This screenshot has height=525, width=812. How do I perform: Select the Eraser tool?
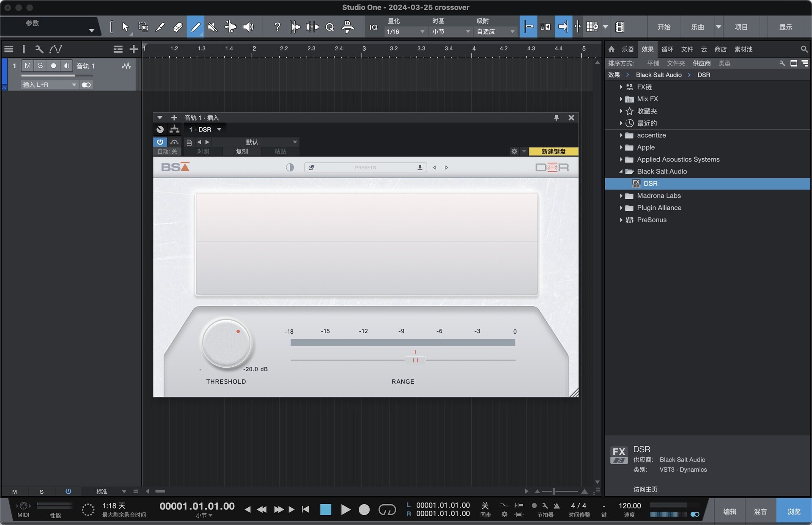178,27
